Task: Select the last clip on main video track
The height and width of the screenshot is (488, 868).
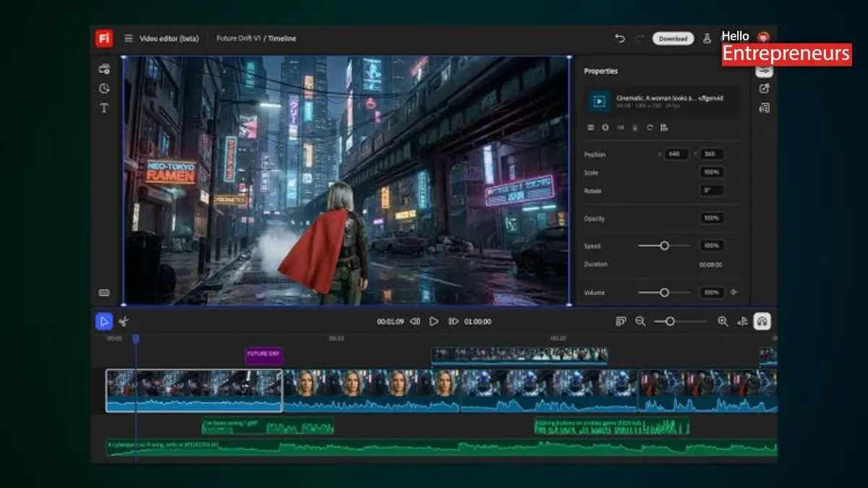Action: [707, 391]
